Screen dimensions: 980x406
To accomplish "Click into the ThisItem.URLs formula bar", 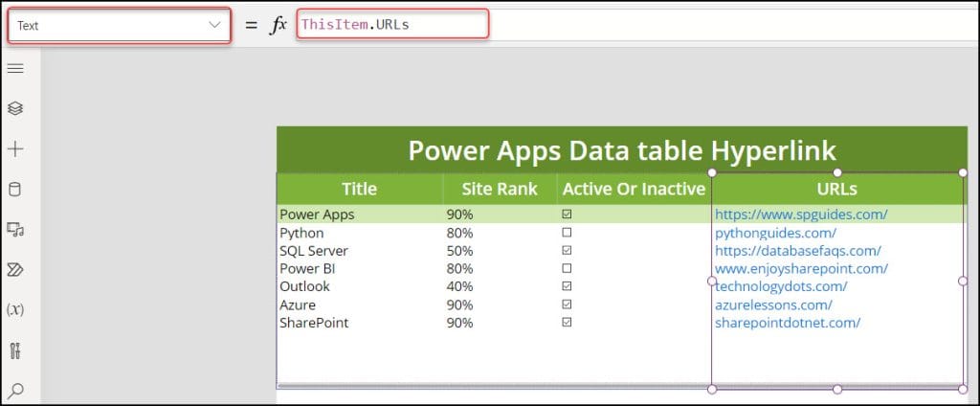I will pos(392,24).
